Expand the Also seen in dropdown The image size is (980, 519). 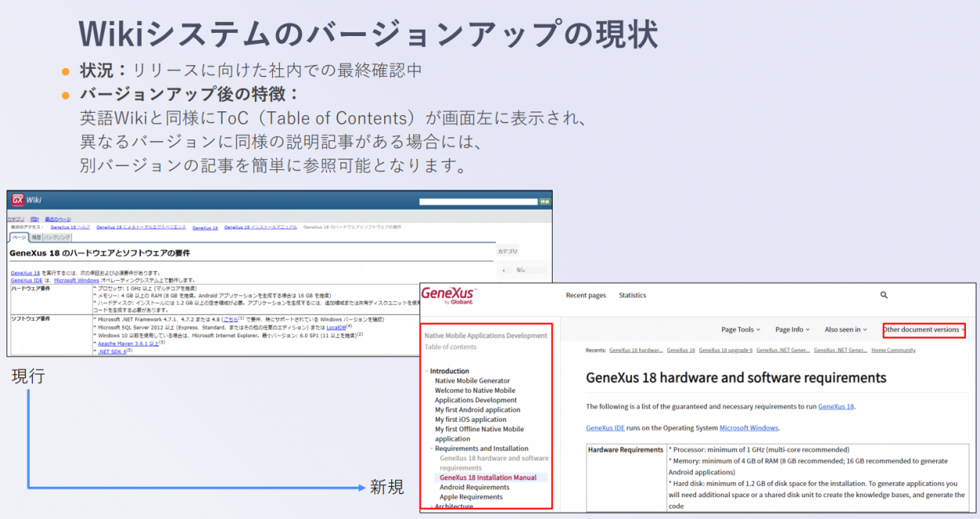(x=847, y=330)
